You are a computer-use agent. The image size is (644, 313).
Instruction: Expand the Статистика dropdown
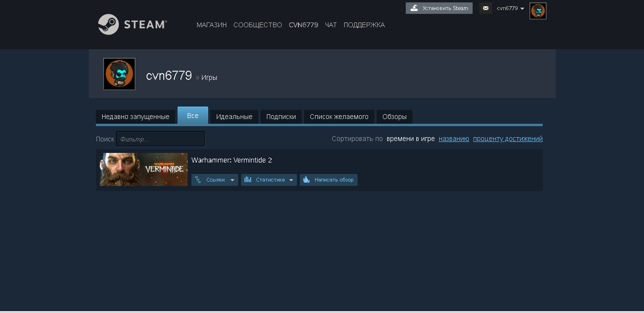click(269, 180)
